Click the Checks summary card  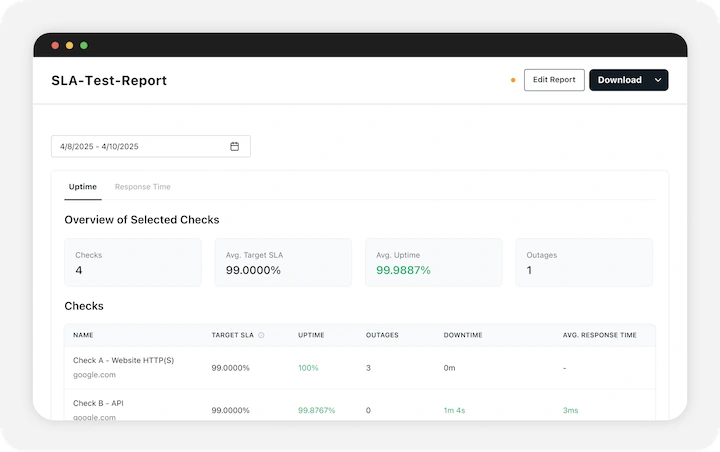point(132,262)
